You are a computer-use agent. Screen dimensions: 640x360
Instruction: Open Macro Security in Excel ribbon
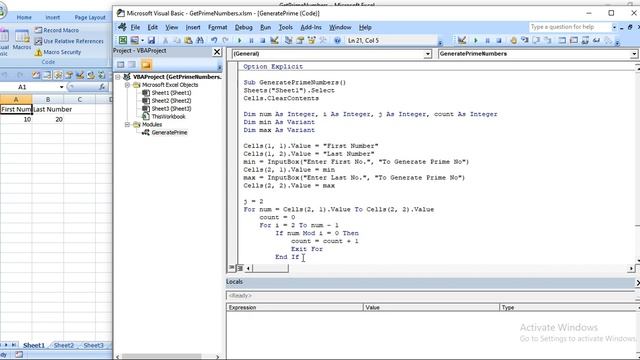point(58,52)
